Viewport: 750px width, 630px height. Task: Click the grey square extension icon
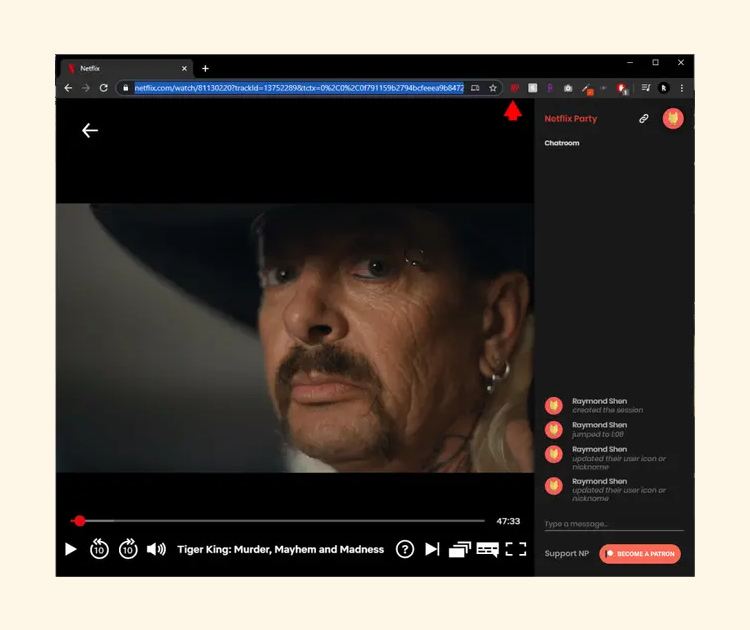532,88
